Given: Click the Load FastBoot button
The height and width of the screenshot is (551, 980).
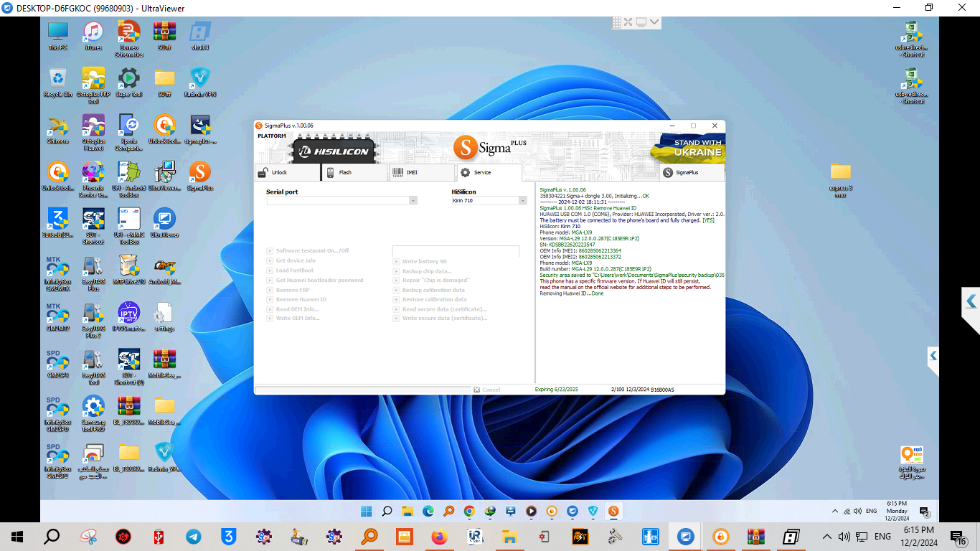Looking at the screenshot, I should [290, 270].
